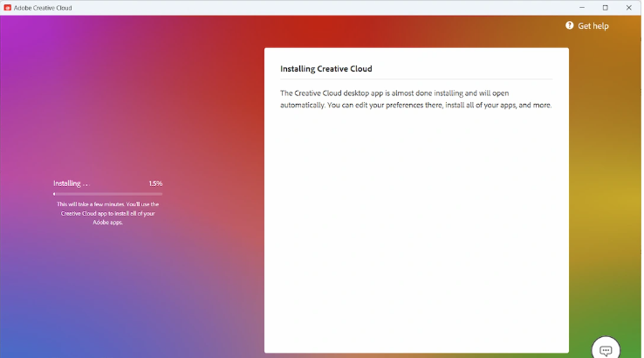644x358 pixels.
Task: Close the Adobe Creative Cloud installer window
Action: 629,7
